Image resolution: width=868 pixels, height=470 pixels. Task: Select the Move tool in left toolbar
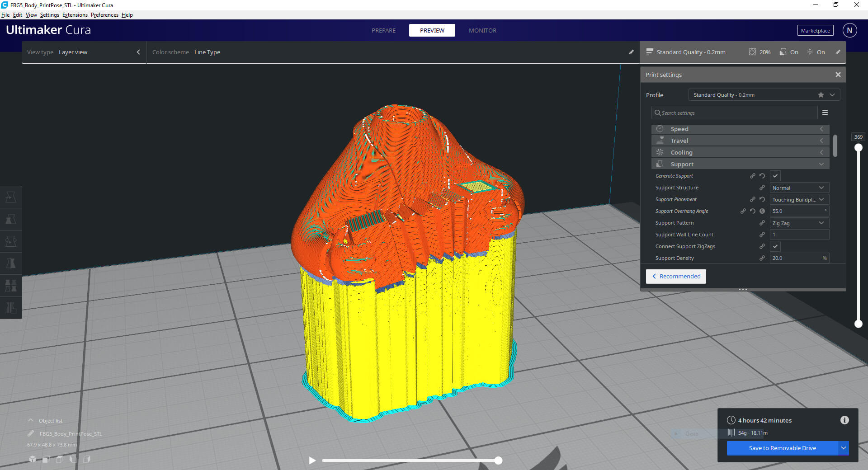coord(11,197)
